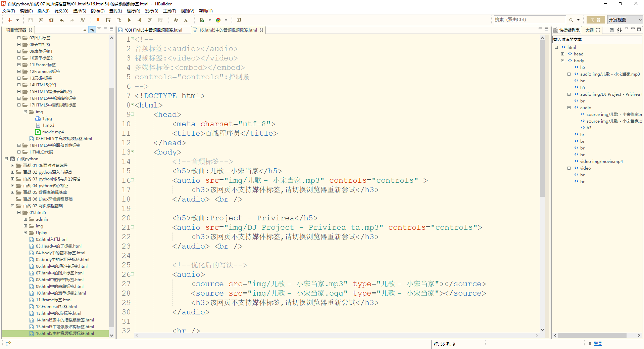The height and width of the screenshot is (349, 644).
Task: Fold the html tag at line 8
Action: [133, 105]
